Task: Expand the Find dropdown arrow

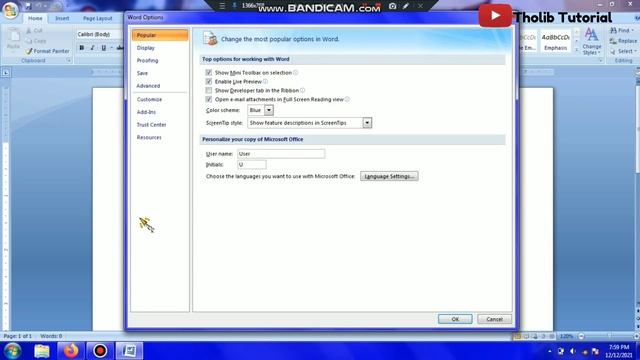Action: pyautogui.click(x=633, y=30)
